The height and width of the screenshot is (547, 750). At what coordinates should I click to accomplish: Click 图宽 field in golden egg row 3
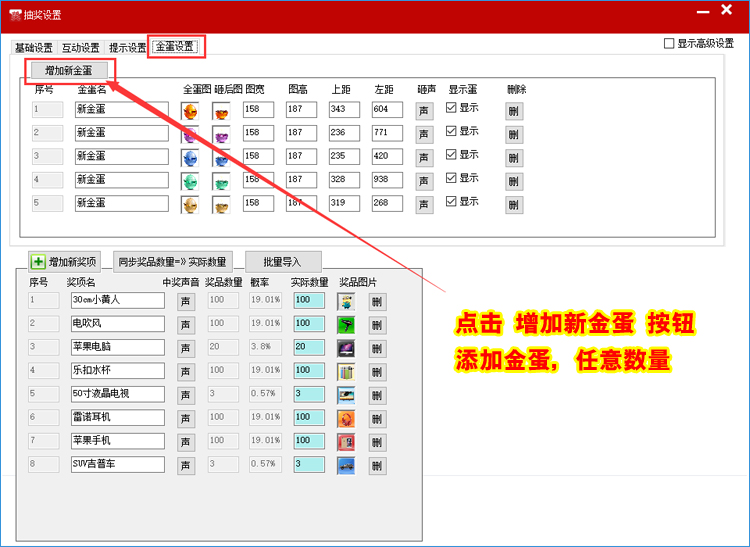(x=258, y=156)
